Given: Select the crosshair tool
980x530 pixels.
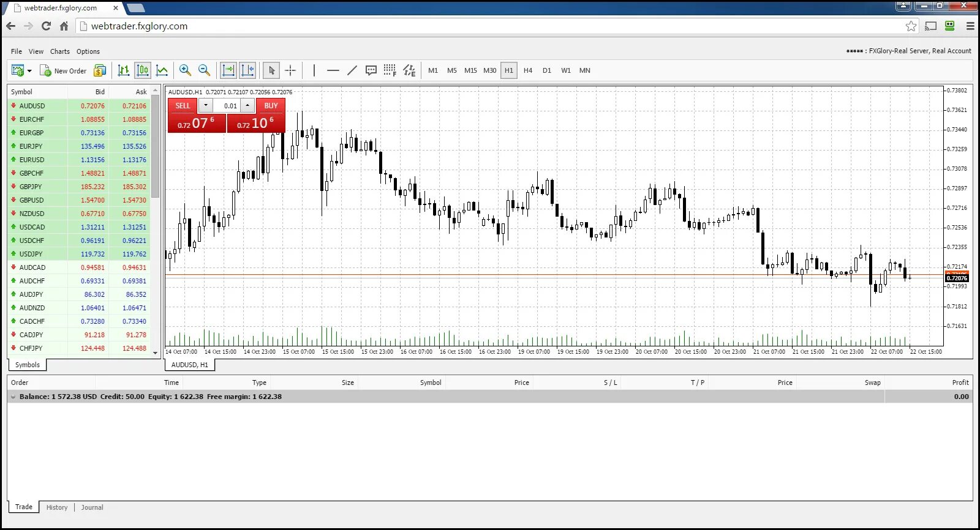Looking at the screenshot, I should pyautogui.click(x=290, y=70).
